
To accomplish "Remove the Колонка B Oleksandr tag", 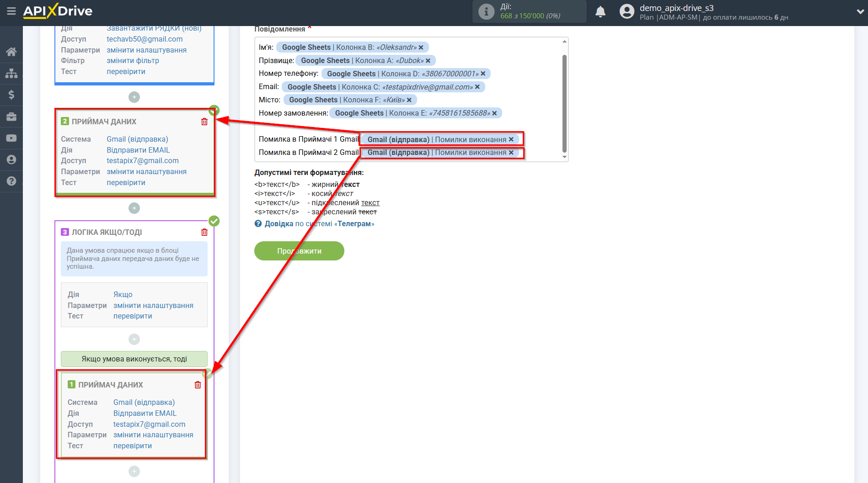I will click(x=421, y=48).
